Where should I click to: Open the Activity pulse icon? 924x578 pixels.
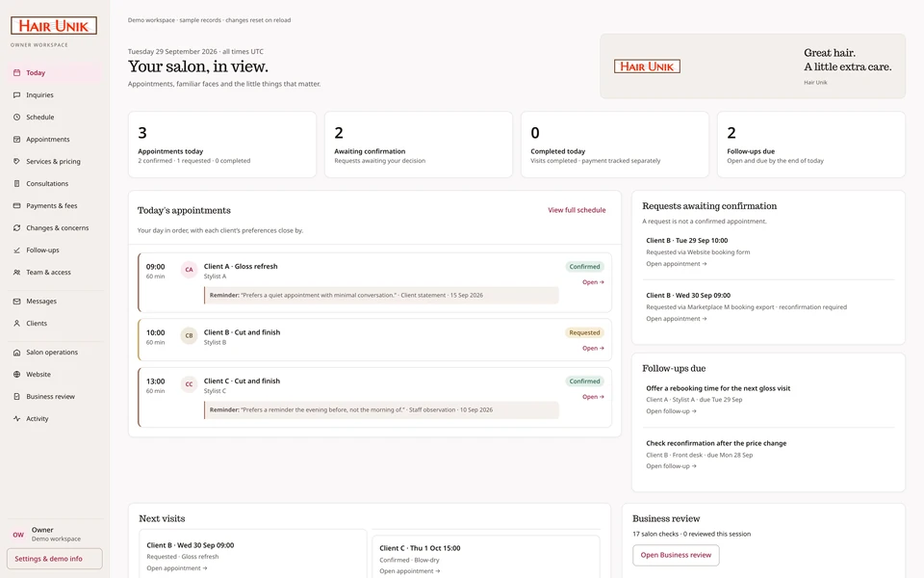pos(16,418)
